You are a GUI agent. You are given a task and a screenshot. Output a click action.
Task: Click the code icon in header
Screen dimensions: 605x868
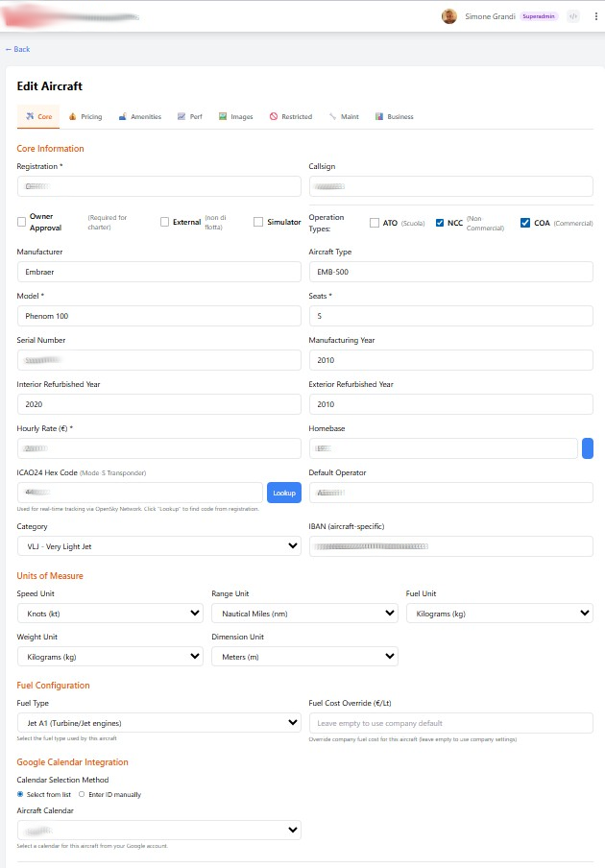pyautogui.click(x=573, y=16)
